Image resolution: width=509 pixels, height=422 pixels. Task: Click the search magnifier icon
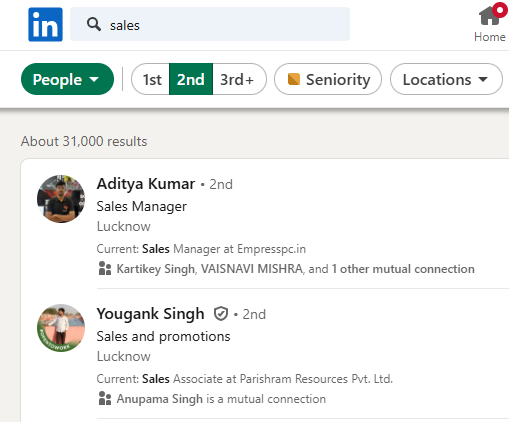pos(94,25)
